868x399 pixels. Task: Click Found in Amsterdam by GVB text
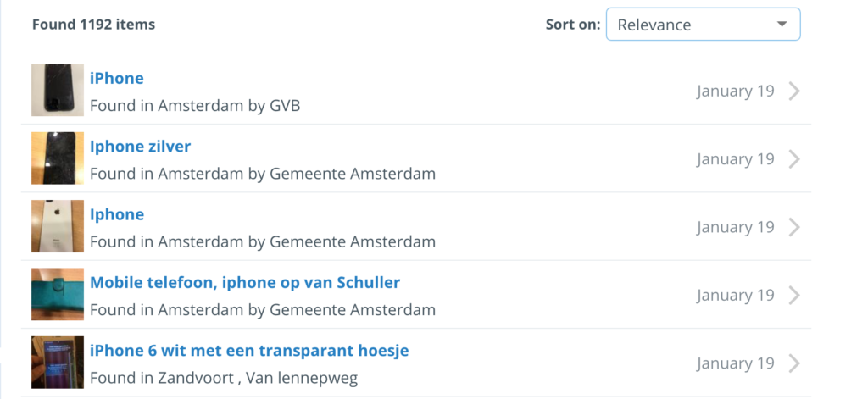click(195, 105)
